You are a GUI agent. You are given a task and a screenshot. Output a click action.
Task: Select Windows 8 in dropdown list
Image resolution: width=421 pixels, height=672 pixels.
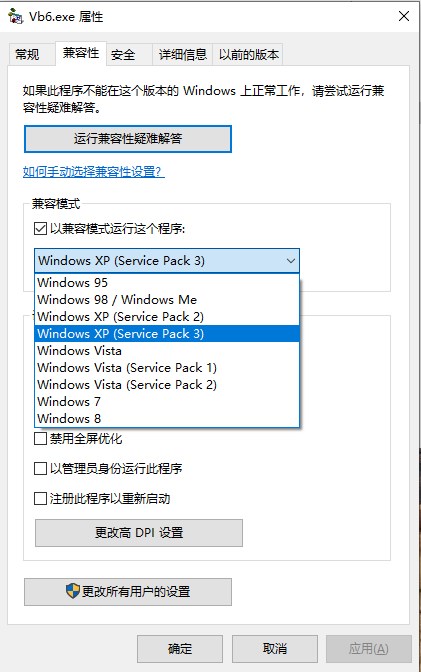point(167,418)
